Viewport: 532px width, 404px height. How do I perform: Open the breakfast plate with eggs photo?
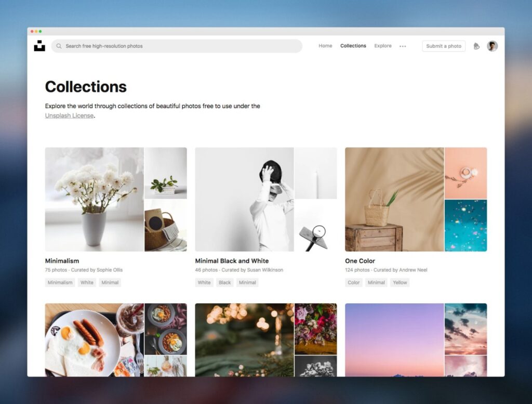pos(95,340)
